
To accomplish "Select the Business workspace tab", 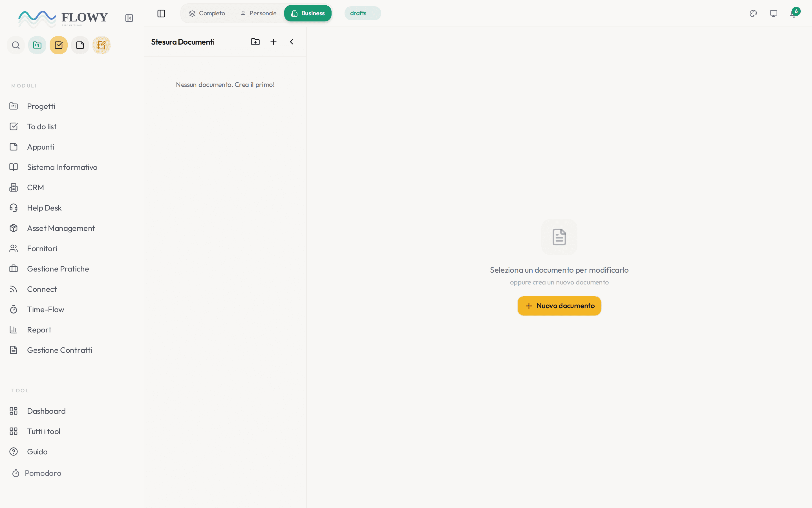I will click(308, 14).
